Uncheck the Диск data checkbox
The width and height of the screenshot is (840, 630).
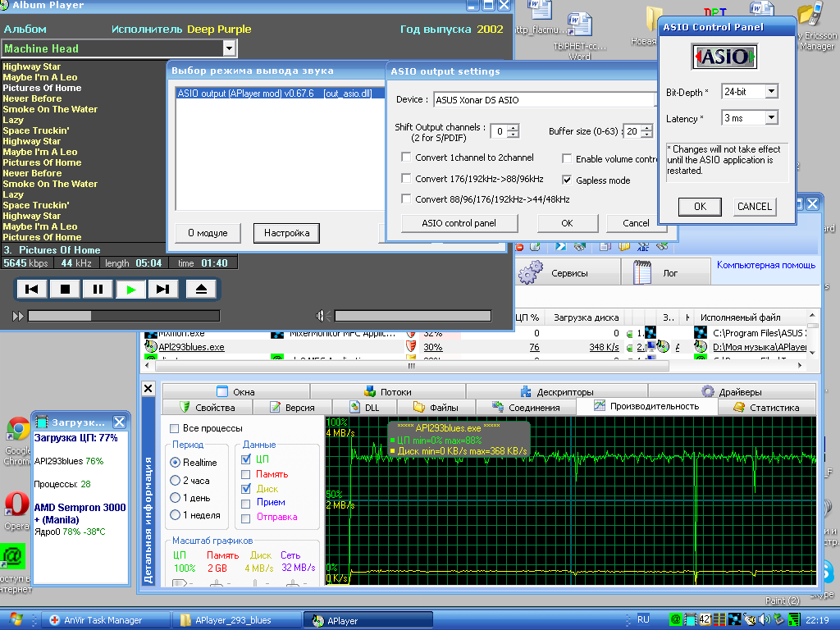coord(246,489)
